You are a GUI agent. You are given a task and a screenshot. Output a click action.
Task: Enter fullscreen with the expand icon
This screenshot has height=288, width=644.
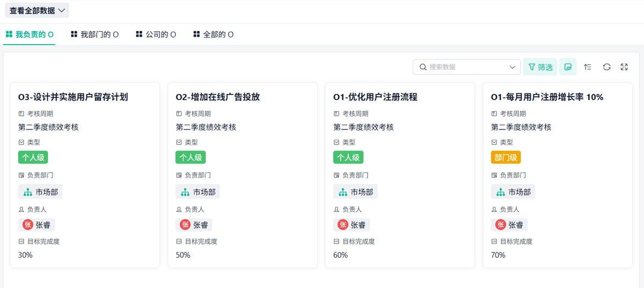tap(624, 67)
